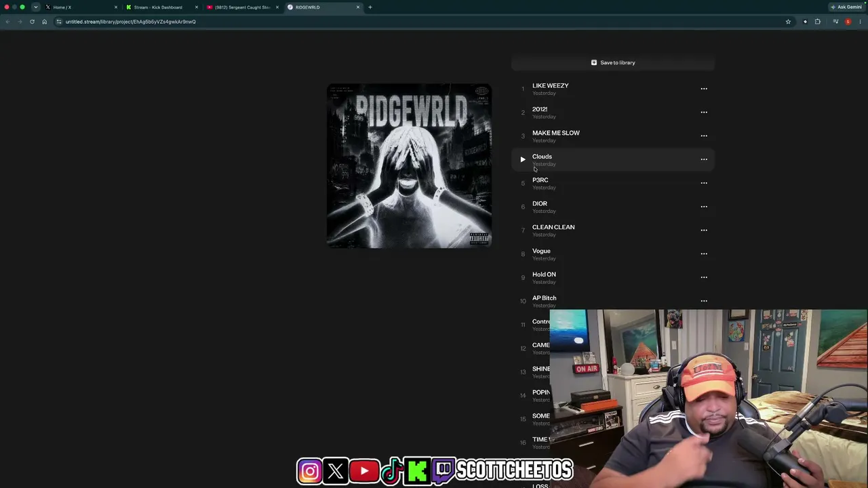Open more options for CLEAN CLEAN track

(x=704, y=230)
